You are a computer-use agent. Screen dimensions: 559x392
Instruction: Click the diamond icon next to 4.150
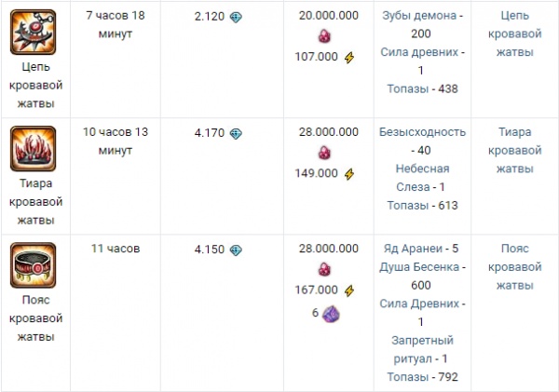click(x=236, y=250)
